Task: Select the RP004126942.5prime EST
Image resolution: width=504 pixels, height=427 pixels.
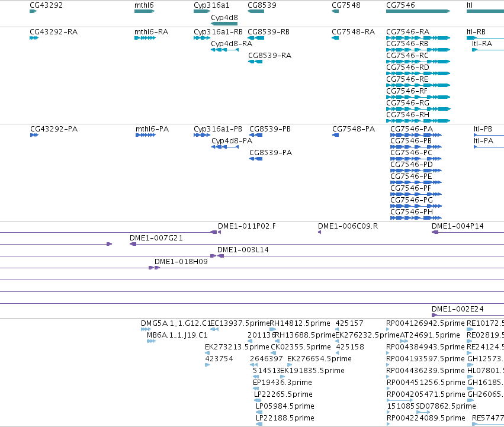Action: [388, 329]
